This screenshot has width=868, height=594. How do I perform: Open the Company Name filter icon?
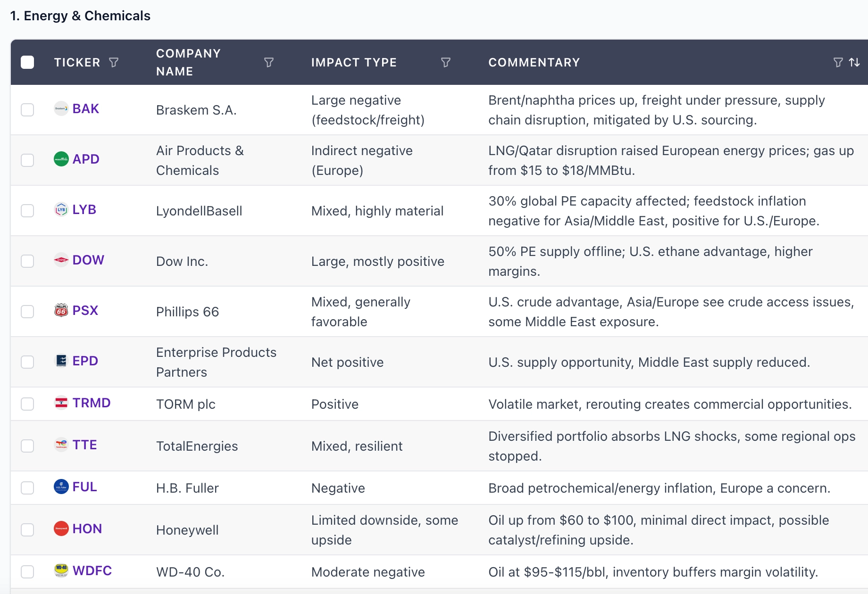[269, 62]
